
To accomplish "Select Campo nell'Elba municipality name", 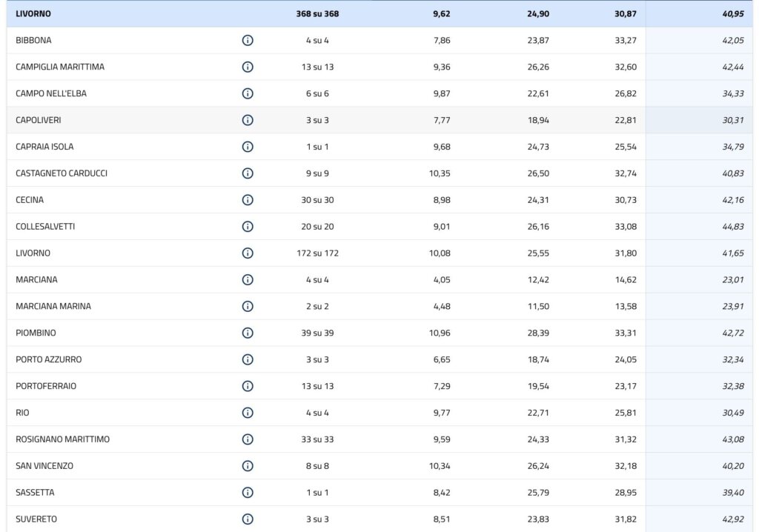I will 51,93.
